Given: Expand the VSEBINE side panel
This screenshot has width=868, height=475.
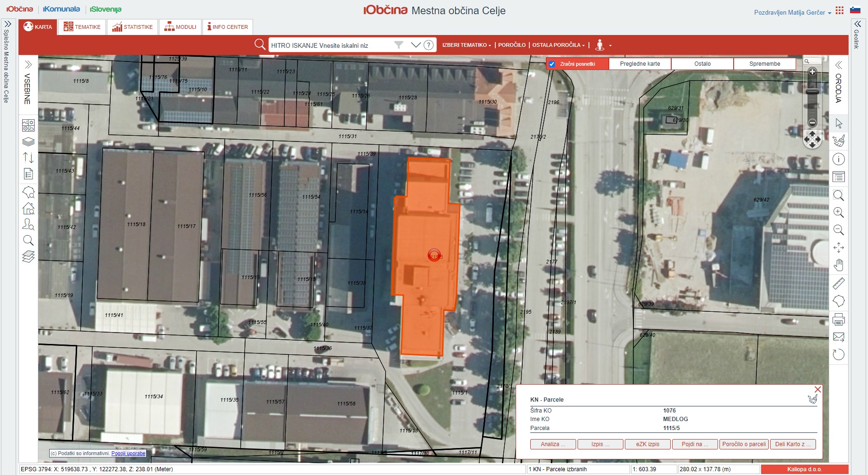Looking at the screenshot, I should 28,64.
